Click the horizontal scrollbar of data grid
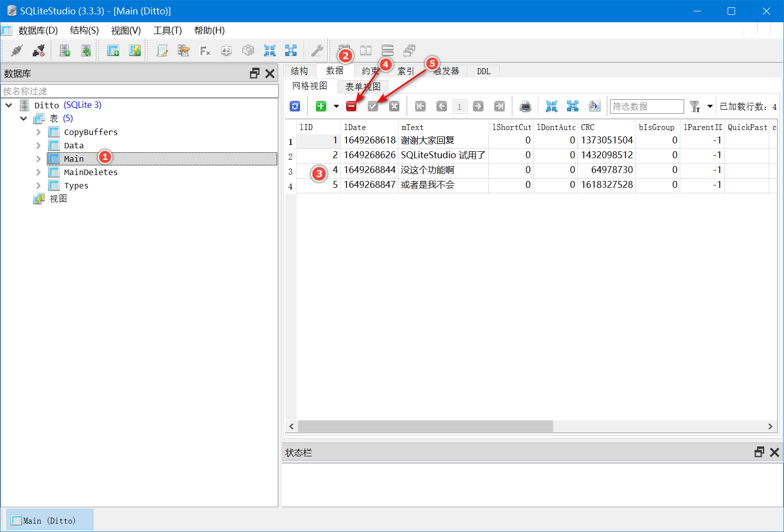The width and height of the screenshot is (784, 532). click(425, 426)
